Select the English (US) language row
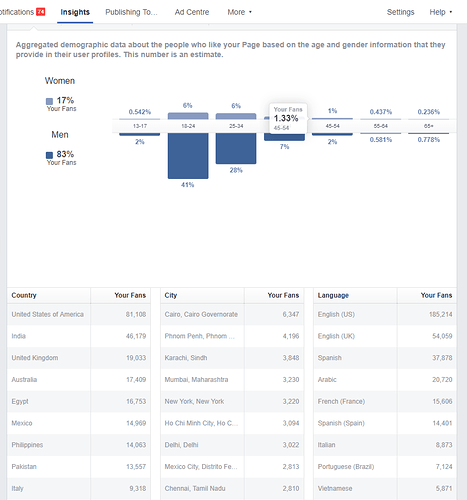 click(385, 314)
